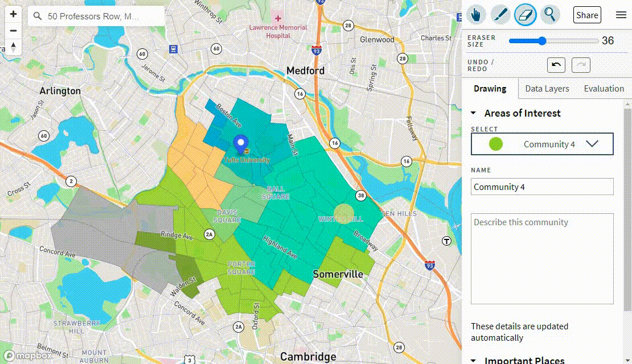Select the Brush drawing tool
632x364 pixels.
tap(500, 15)
